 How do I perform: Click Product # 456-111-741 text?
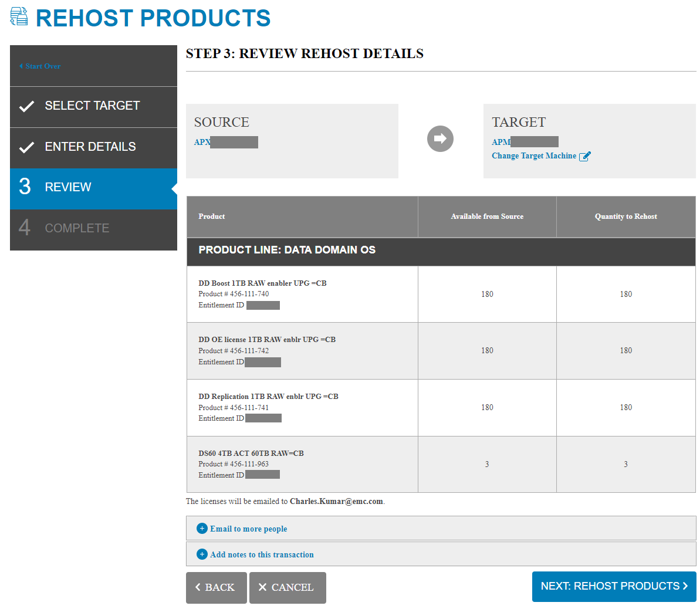tap(234, 408)
